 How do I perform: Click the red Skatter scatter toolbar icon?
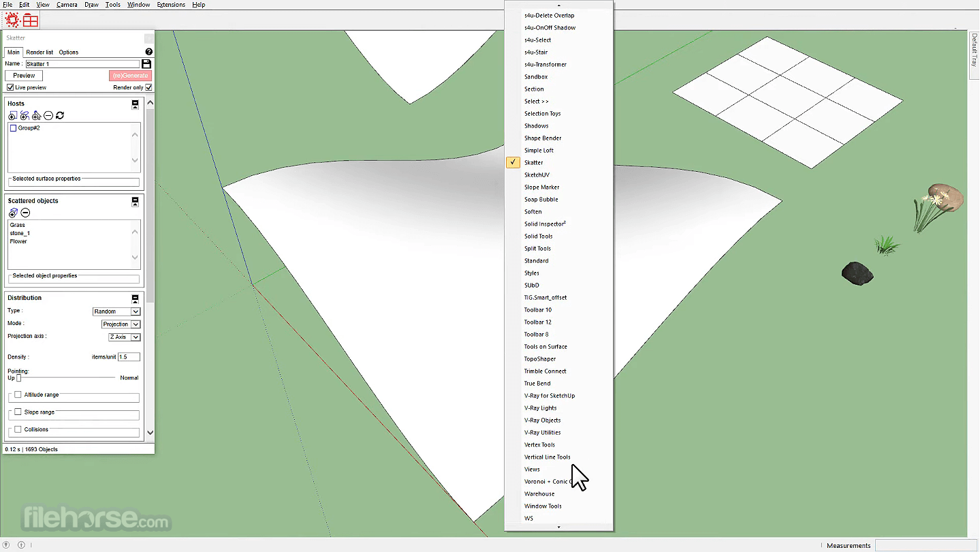(x=13, y=20)
